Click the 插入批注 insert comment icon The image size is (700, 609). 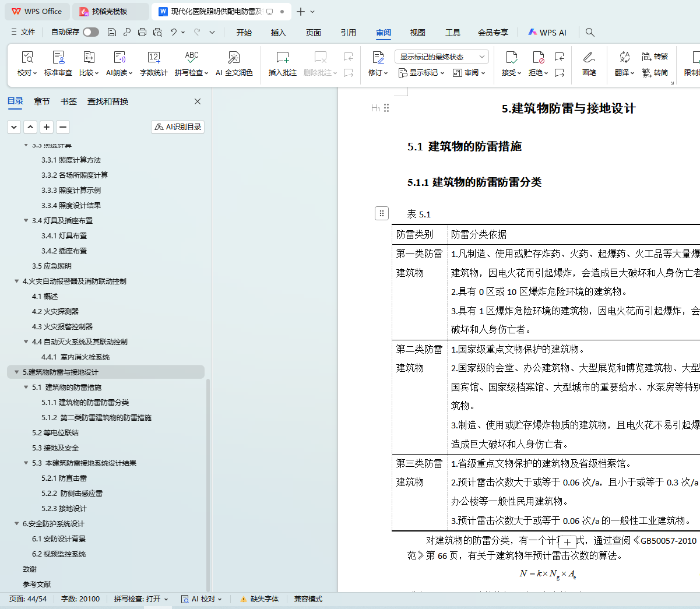282,58
